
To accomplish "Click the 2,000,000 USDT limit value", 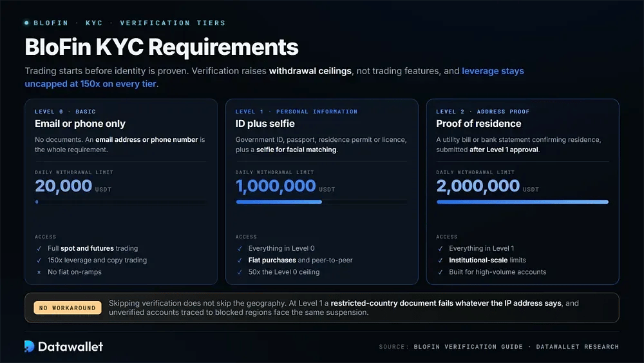I will click(488, 186).
